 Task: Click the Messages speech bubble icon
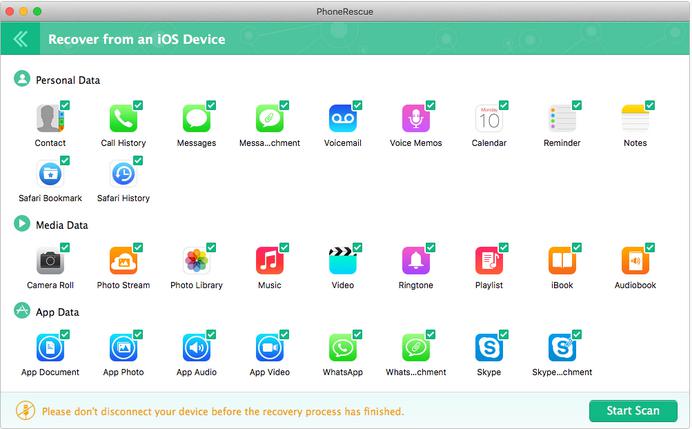[196, 118]
